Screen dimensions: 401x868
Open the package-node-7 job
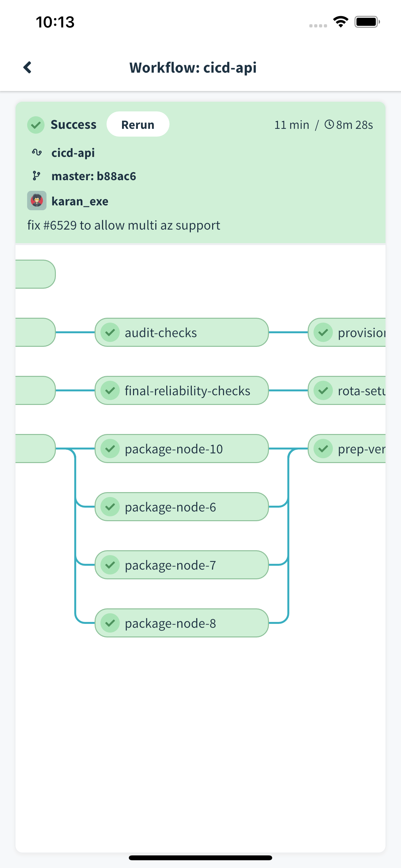pyautogui.click(x=182, y=565)
